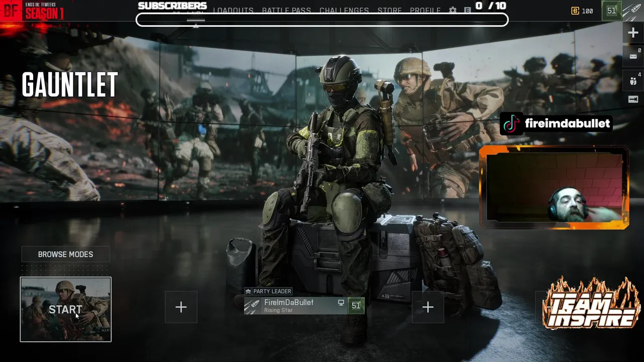Add party member in left empty slot
The height and width of the screenshot is (362, 644).
pos(181,307)
